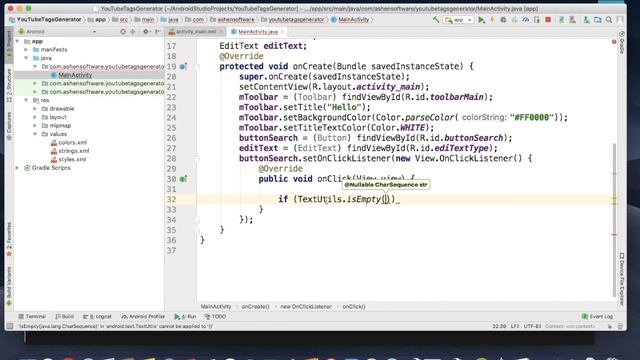640x360 pixels.
Task: Open the Gradle side panel
Action: [x=622, y=43]
